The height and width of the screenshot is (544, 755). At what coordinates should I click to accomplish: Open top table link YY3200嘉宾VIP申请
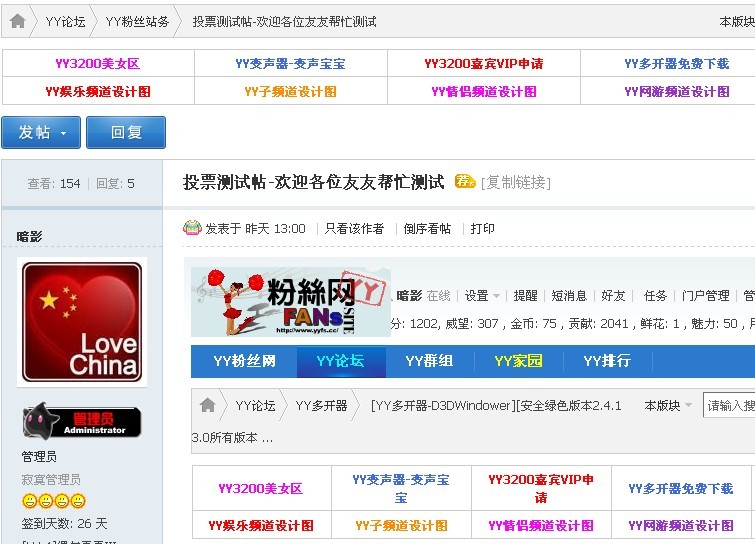coord(484,64)
